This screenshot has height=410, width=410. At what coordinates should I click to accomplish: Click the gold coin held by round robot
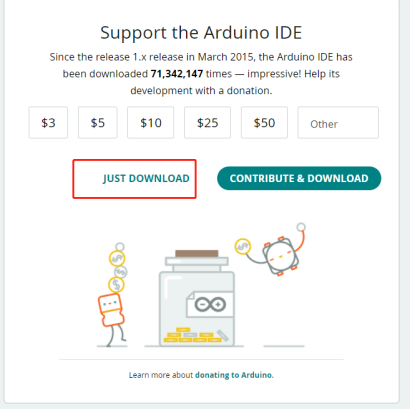point(243,247)
